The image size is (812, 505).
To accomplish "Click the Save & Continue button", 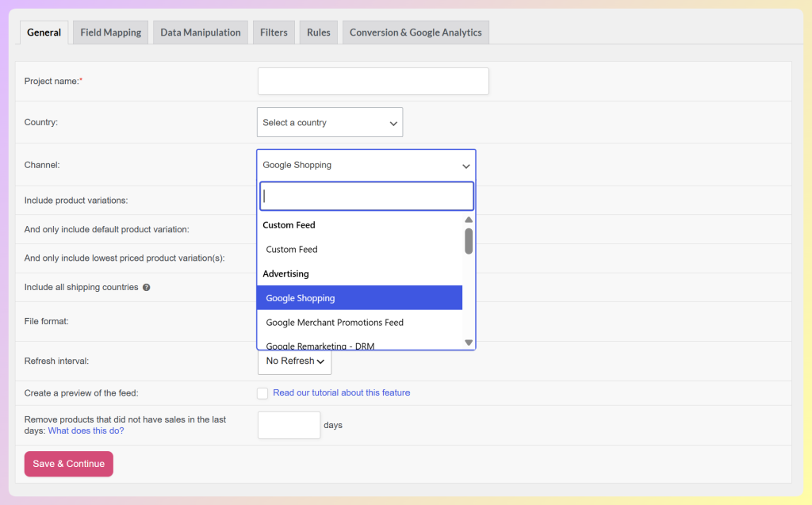I will pos(69,464).
